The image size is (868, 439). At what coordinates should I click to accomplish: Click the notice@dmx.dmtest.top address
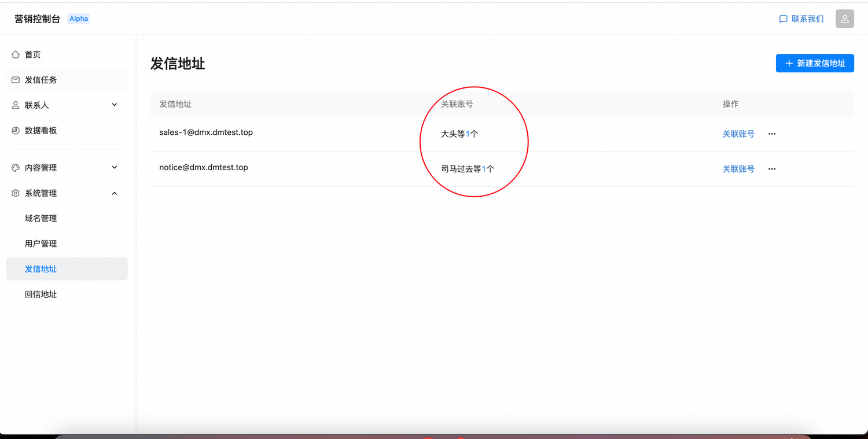click(x=204, y=168)
